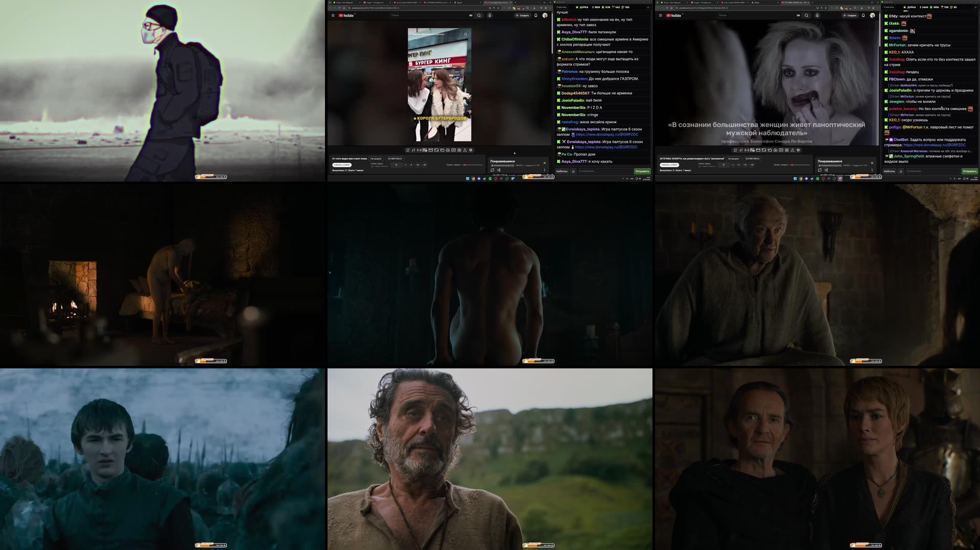Click screenshot camera icon under makeup quote video
Screen dimensions: 980x550
[787, 150]
